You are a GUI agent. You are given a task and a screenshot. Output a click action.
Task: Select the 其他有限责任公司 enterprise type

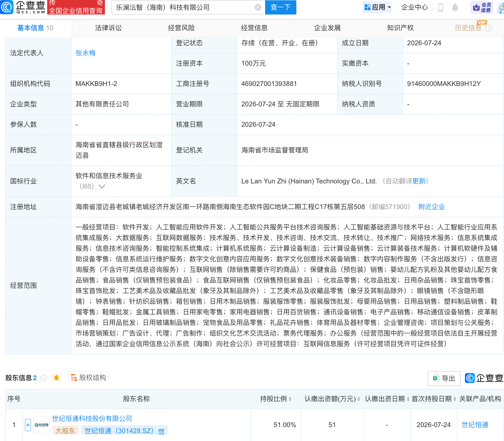click(x=102, y=104)
